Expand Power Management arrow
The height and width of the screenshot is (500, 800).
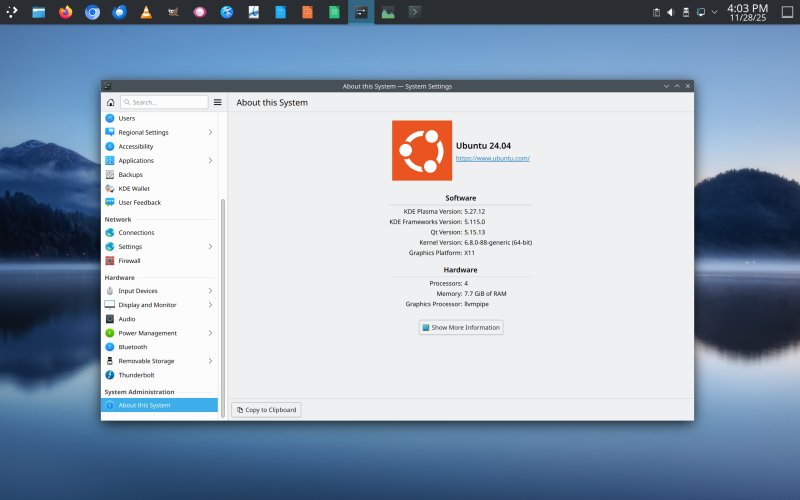click(x=210, y=333)
